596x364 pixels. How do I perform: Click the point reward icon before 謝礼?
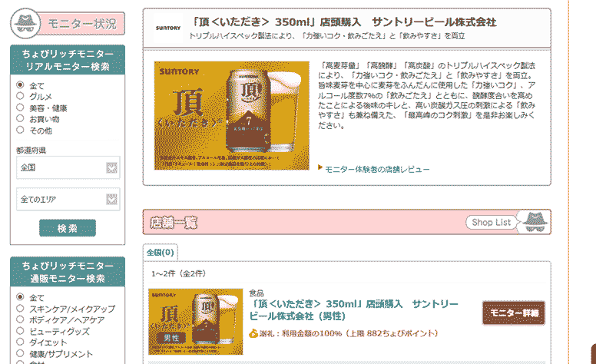(x=253, y=333)
